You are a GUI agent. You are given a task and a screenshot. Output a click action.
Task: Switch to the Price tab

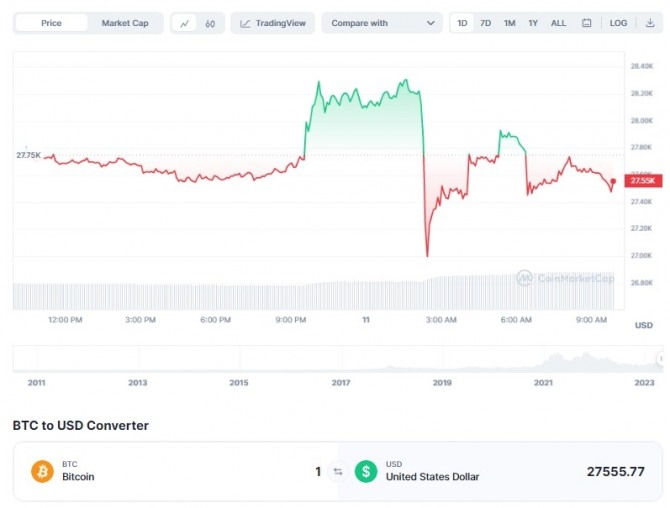(x=51, y=23)
